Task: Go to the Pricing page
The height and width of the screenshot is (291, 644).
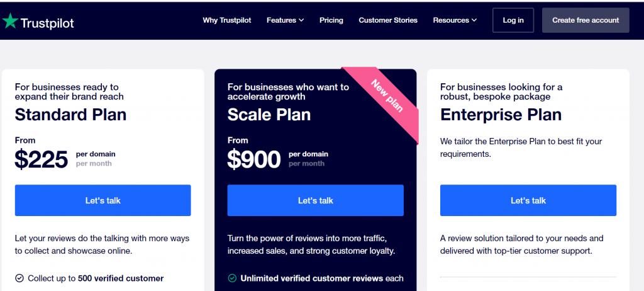Action: (331, 20)
